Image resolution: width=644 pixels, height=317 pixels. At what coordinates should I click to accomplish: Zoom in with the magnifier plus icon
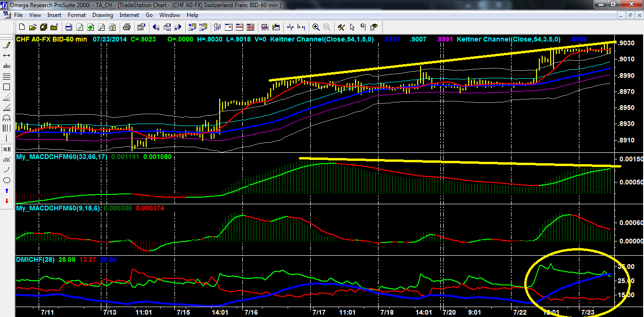pyautogui.click(x=316, y=27)
